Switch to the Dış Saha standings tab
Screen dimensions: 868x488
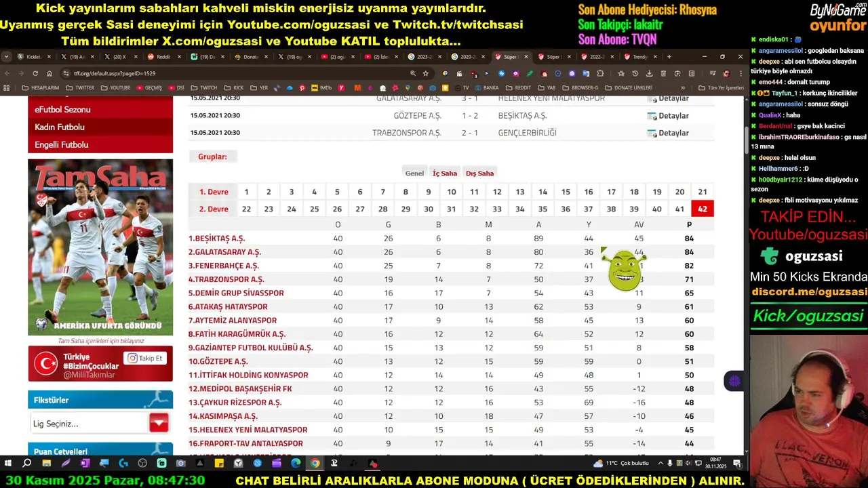click(479, 174)
